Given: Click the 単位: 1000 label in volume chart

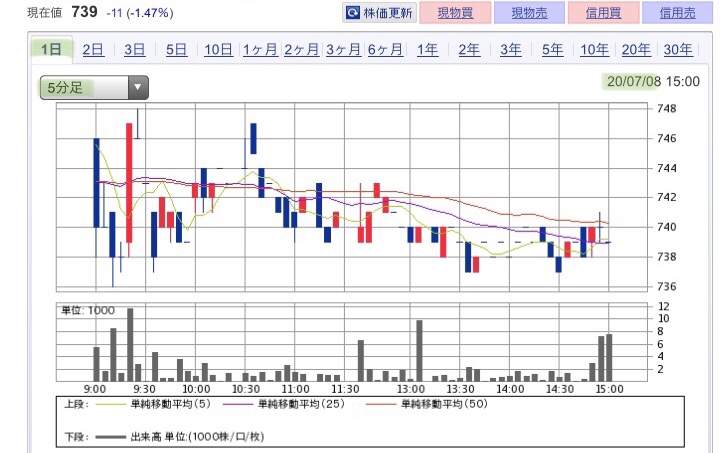Looking at the screenshot, I should click(x=88, y=310).
